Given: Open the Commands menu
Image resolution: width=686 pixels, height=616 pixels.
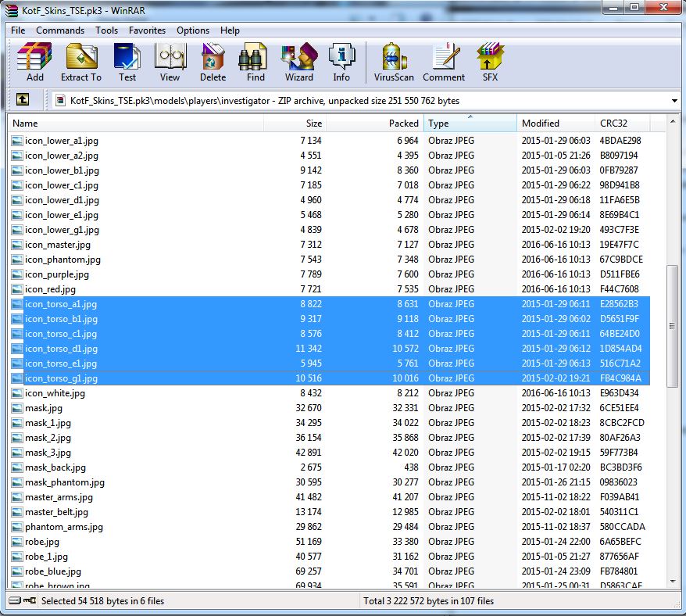Looking at the screenshot, I should 60,30.
